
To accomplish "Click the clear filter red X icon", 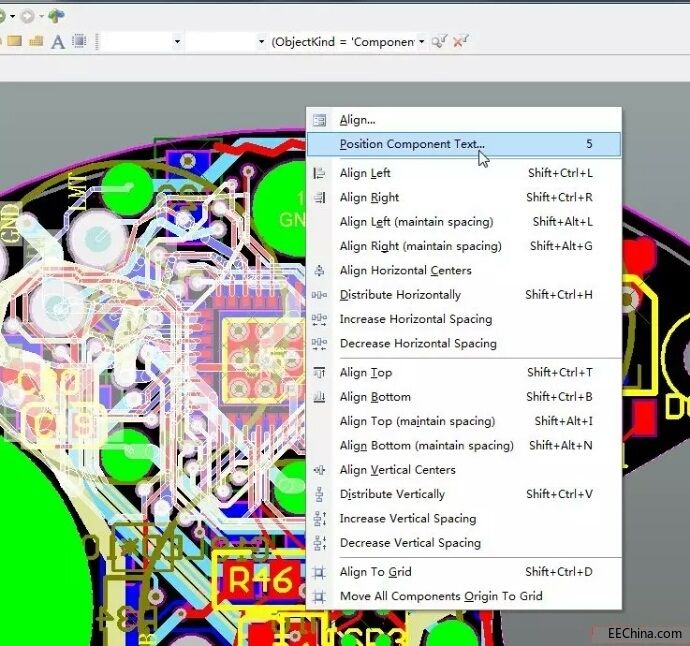I will pyautogui.click(x=461, y=41).
